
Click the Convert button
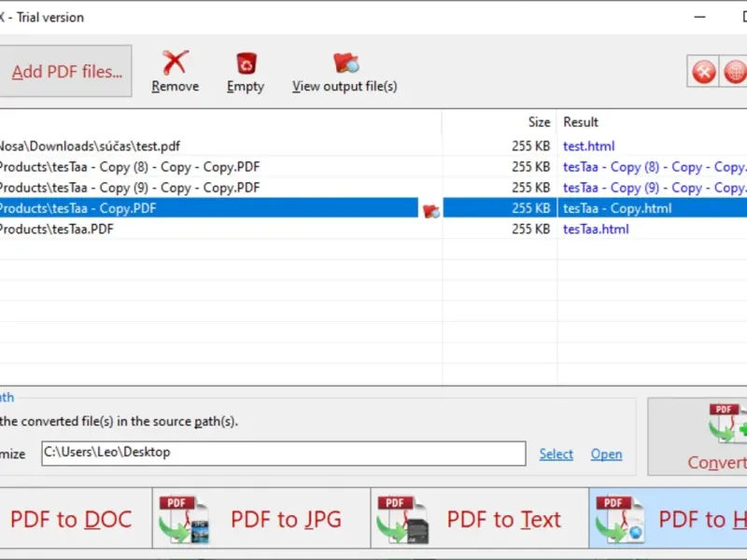coord(698,437)
